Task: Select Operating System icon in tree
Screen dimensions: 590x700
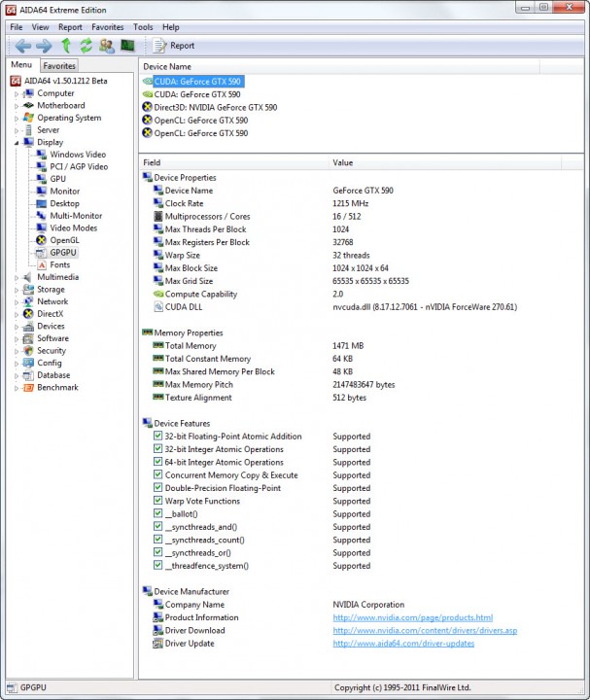Action: tap(28, 118)
